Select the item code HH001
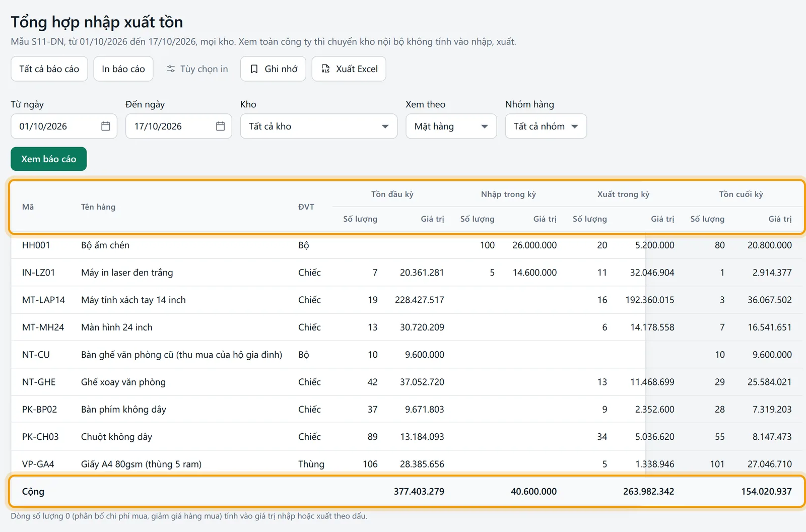Viewport: 806px width, 532px height. tap(36, 245)
